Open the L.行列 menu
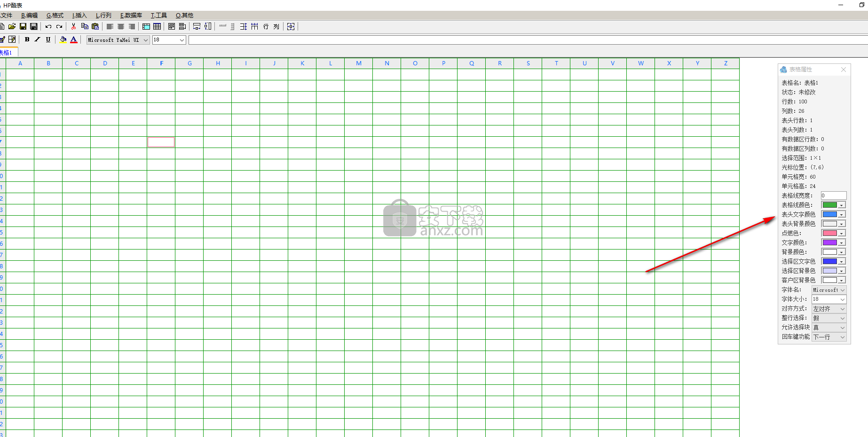This screenshot has width=868, height=437. pyautogui.click(x=103, y=15)
